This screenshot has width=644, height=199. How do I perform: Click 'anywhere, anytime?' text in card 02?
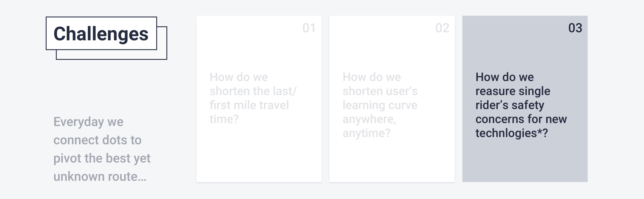(x=369, y=126)
